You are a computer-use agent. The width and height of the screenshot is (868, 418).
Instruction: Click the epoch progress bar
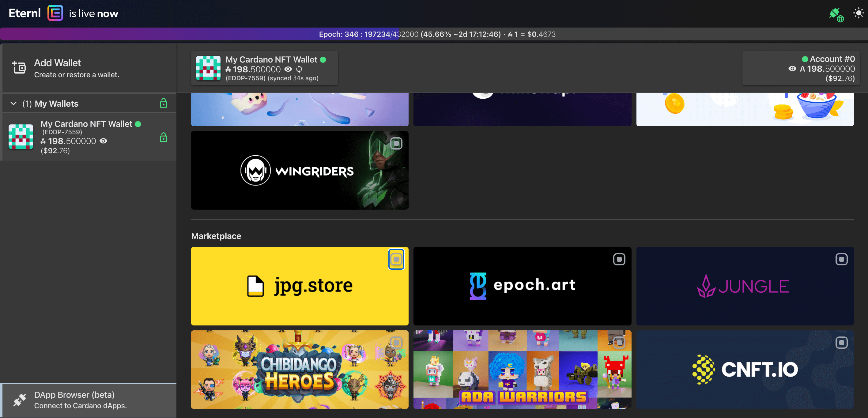[434, 34]
